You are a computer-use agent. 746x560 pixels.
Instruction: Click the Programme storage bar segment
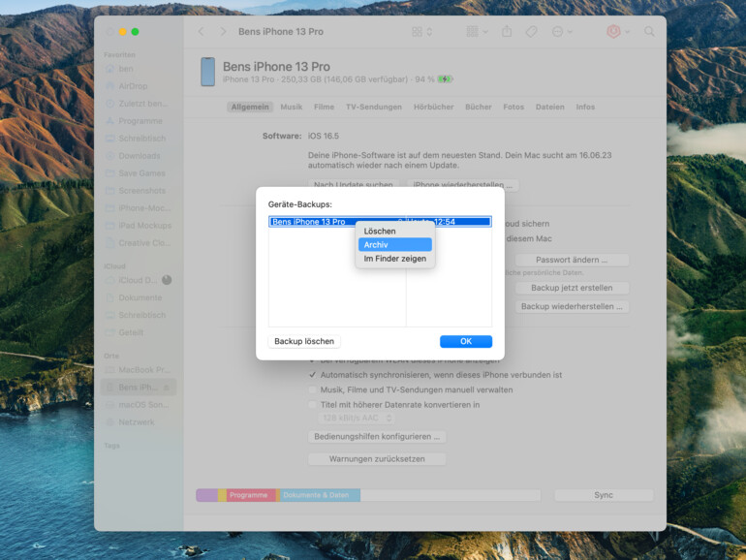tap(251, 495)
